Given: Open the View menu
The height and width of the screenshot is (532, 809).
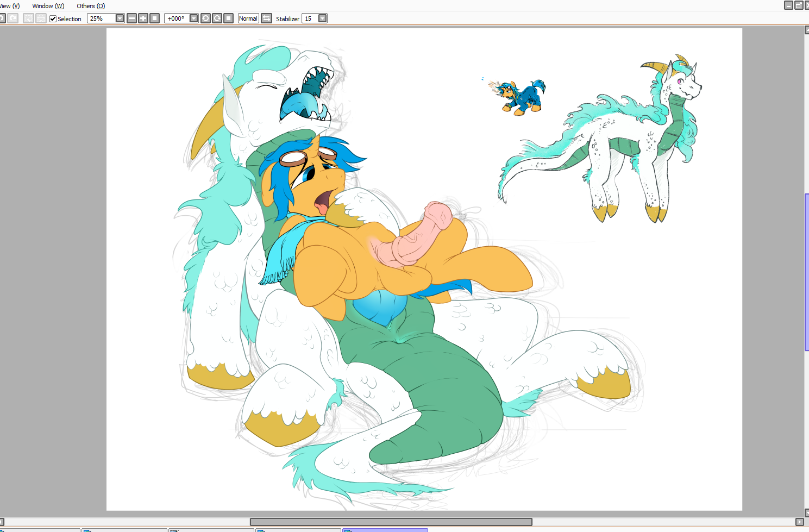Looking at the screenshot, I should coord(9,6).
